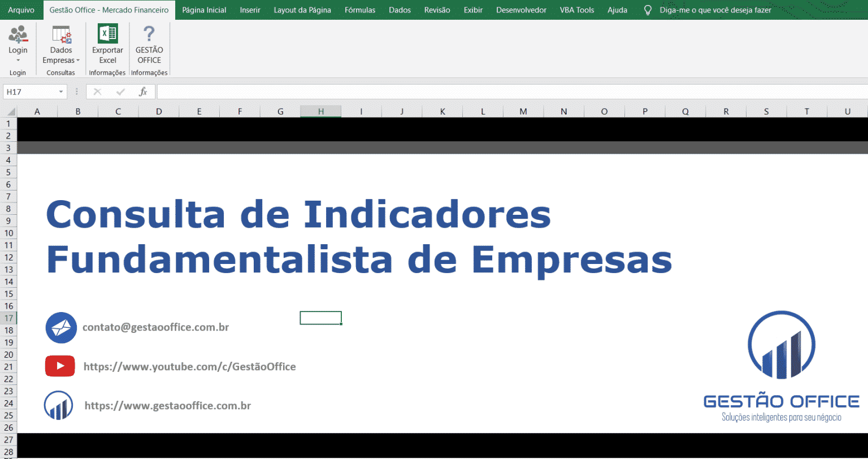Select column U header

847,111
